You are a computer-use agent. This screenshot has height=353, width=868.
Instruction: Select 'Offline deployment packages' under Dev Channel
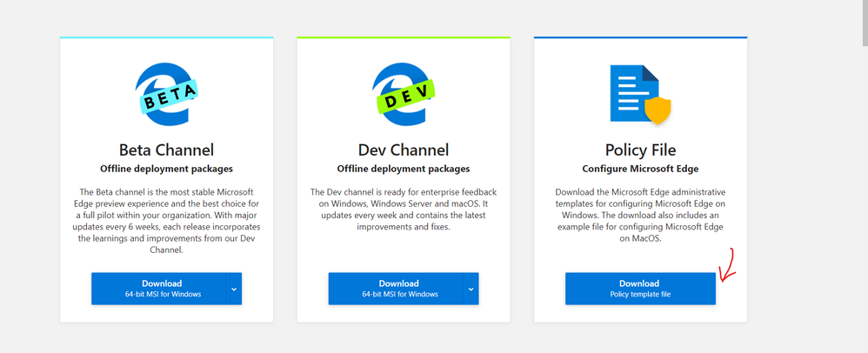coord(404,169)
